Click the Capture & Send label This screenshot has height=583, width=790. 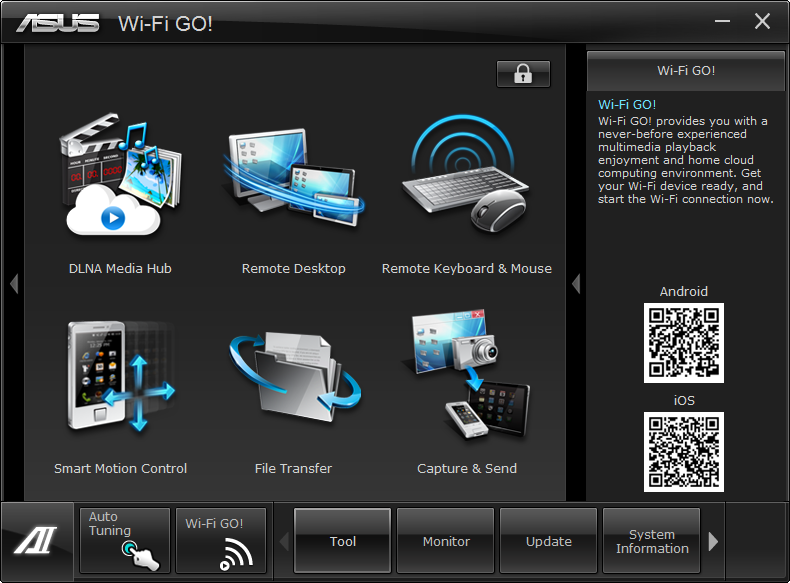click(467, 469)
